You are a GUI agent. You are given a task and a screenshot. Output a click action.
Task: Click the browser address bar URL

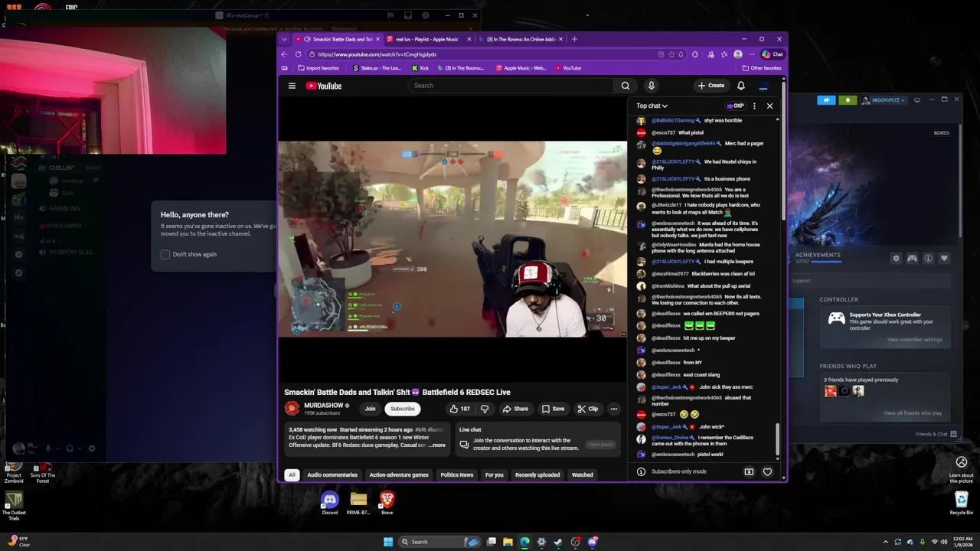point(377,54)
